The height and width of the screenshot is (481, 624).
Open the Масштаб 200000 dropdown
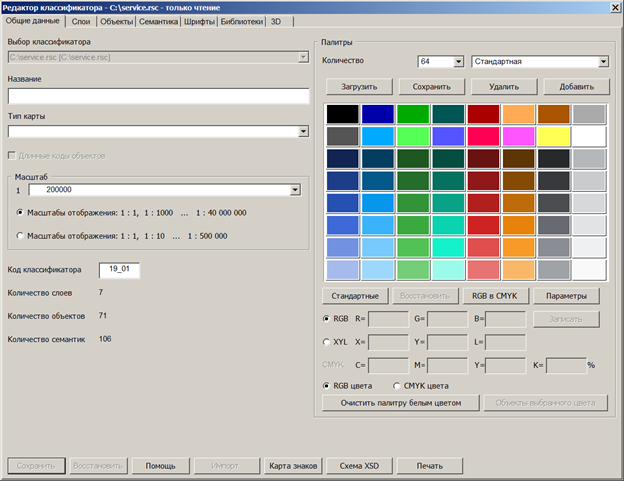(x=295, y=189)
